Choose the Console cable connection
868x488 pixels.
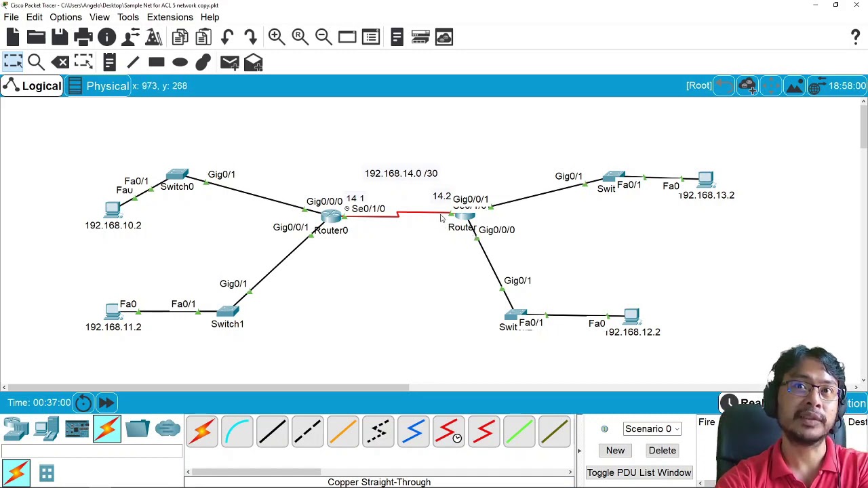237,431
